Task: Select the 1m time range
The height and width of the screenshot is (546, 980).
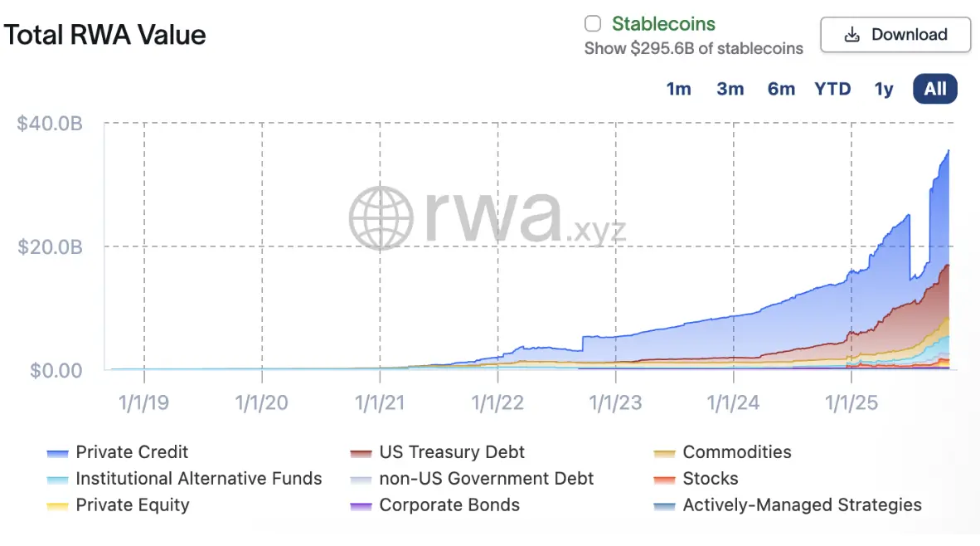Action: point(679,89)
